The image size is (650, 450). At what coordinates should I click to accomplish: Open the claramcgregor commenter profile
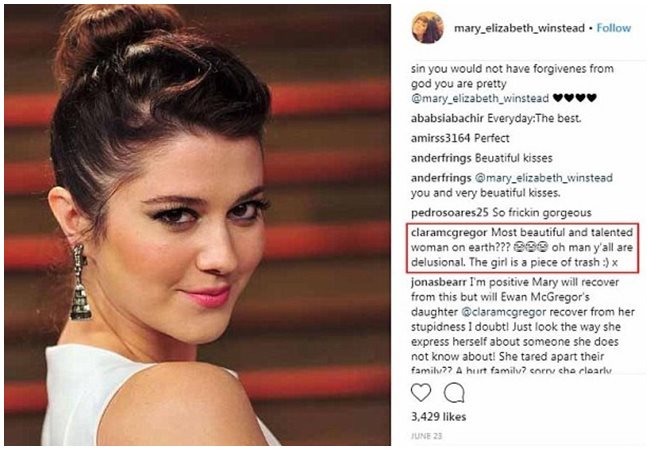point(449,232)
